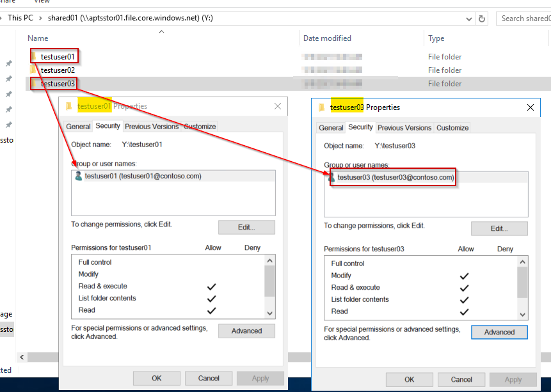Image resolution: width=551 pixels, height=392 pixels.
Task: Open Security tab in testuser01 Properties
Action: coord(108,126)
